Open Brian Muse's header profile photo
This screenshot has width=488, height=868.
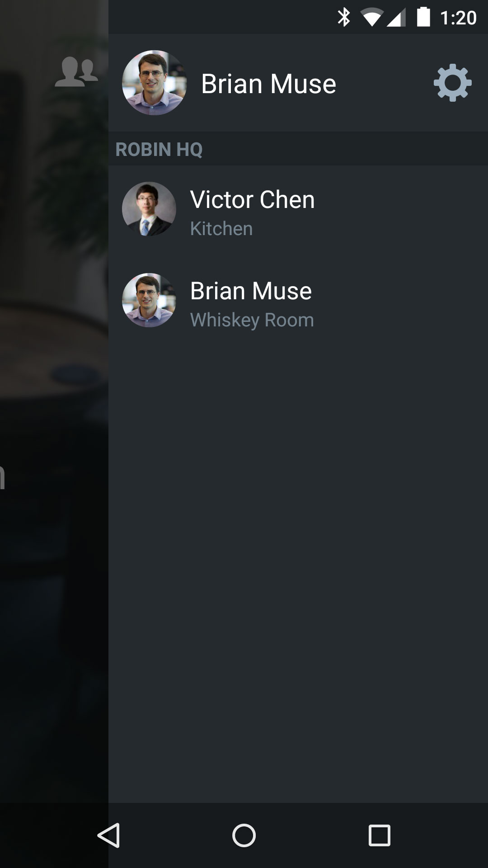tap(155, 83)
